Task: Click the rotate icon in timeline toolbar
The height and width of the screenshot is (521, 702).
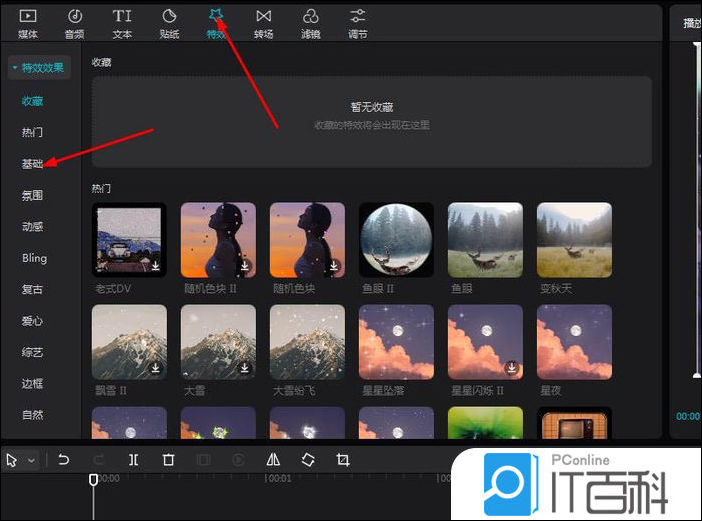Action: coord(308,460)
